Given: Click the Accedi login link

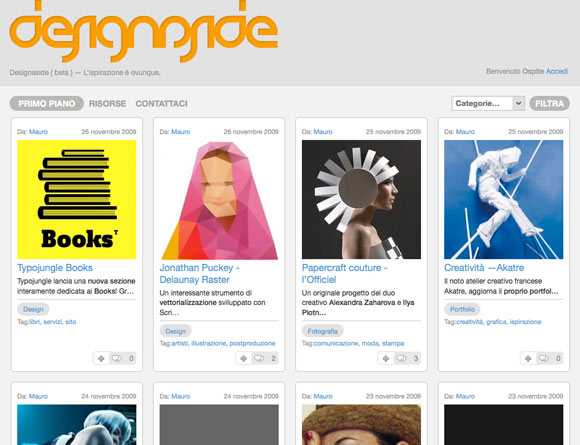Looking at the screenshot, I should 557,71.
